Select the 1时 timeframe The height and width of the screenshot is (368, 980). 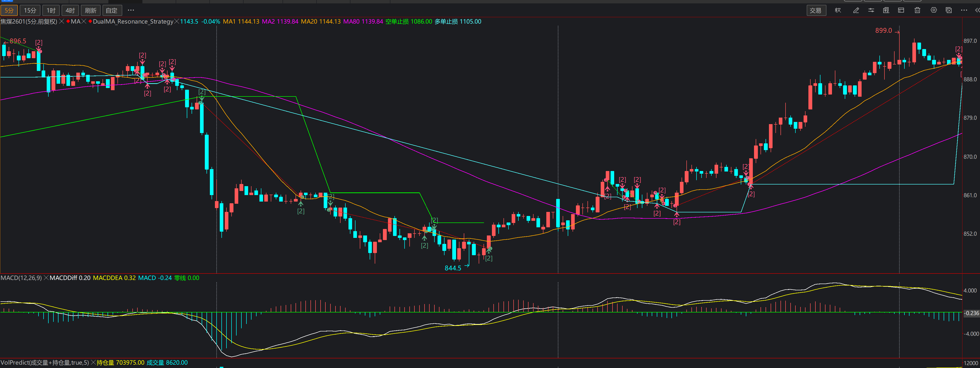(x=51, y=10)
